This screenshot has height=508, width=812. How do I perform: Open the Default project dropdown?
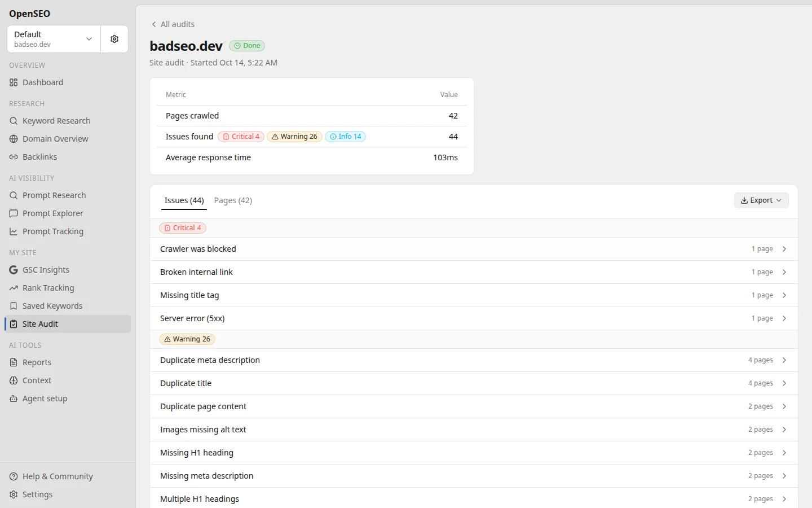(54, 39)
